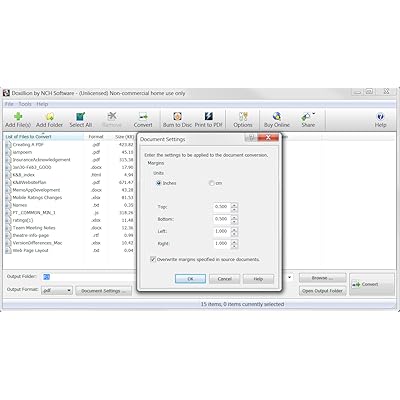Viewport: 400px width, 400px height.
Task: Close the Document Settings dialog
Action: 268,137
